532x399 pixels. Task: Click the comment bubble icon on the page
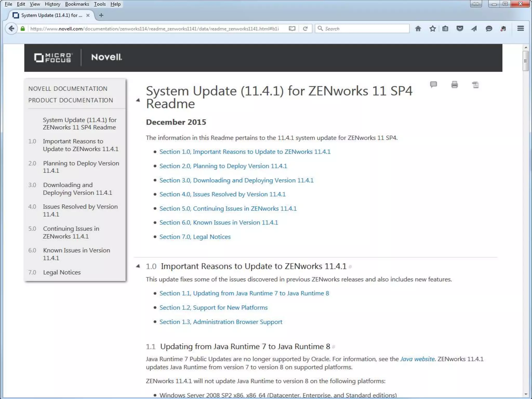pyautogui.click(x=434, y=85)
